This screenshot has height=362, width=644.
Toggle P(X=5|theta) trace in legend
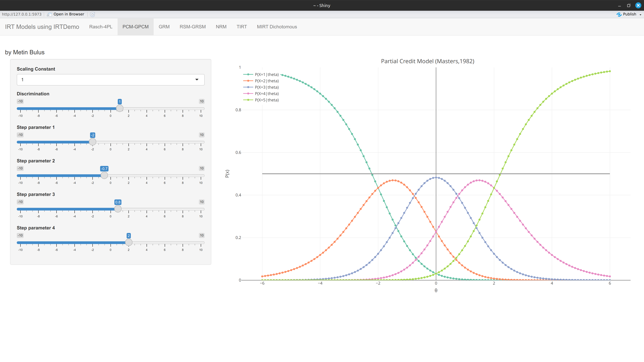pos(261,100)
